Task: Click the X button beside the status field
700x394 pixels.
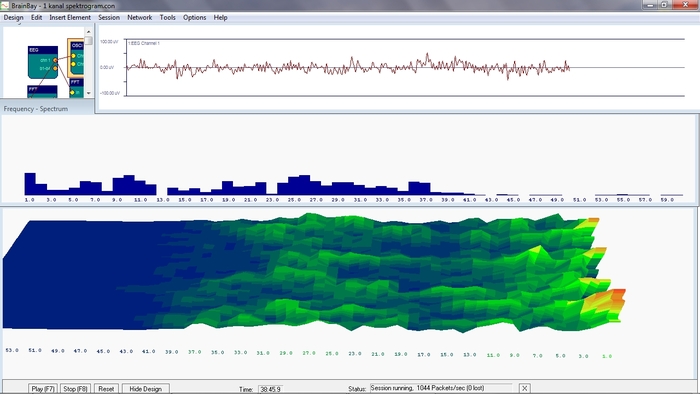Action: pyautogui.click(x=525, y=388)
